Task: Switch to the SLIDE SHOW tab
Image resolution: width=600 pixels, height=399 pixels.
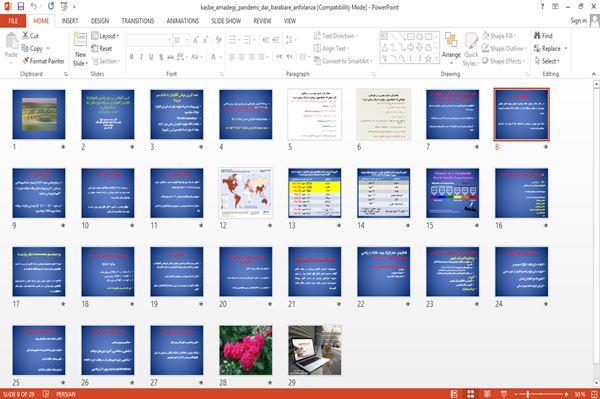Action: click(x=226, y=21)
